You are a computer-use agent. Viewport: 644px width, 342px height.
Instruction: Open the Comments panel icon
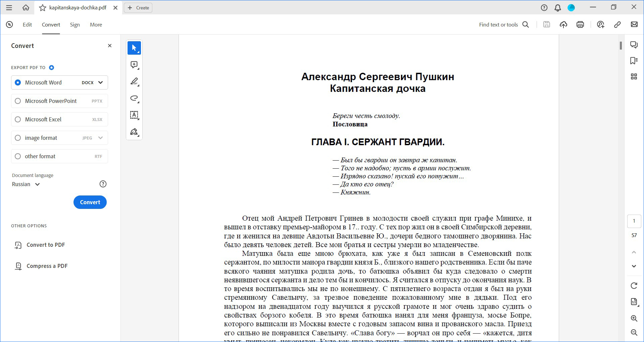pos(634,45)
